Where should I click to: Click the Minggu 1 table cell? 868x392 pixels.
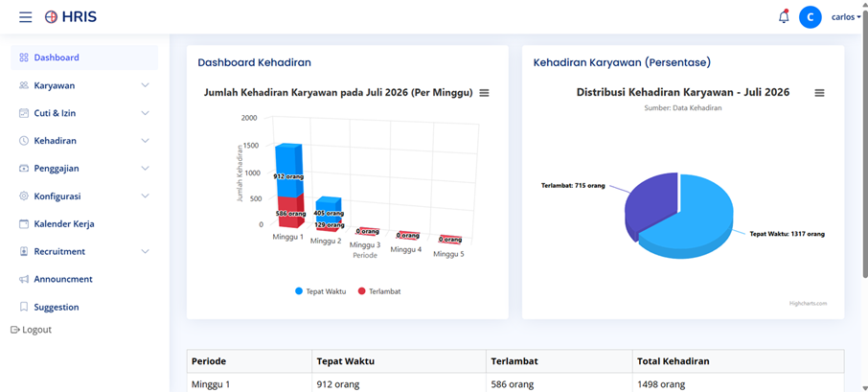point(249,383)
